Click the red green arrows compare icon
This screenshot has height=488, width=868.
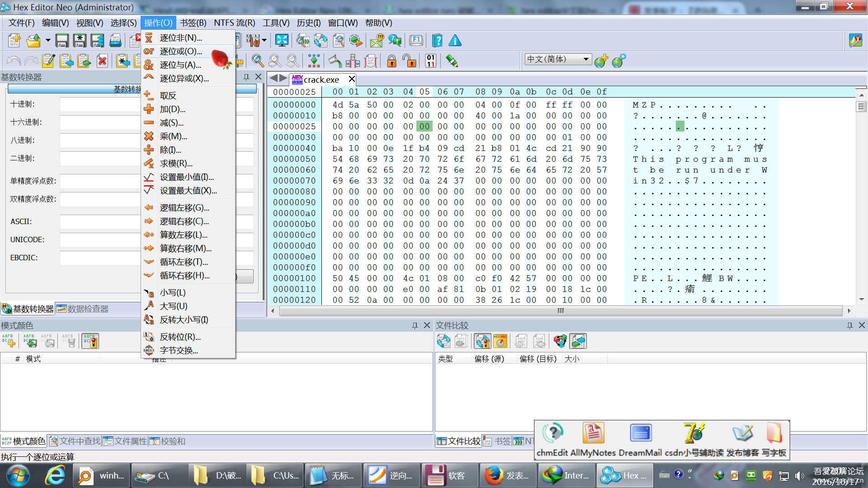click(x=560, y=341)
